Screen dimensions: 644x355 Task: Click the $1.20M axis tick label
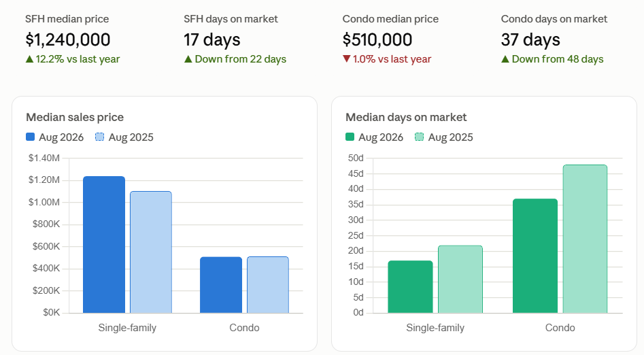[44, 180]
